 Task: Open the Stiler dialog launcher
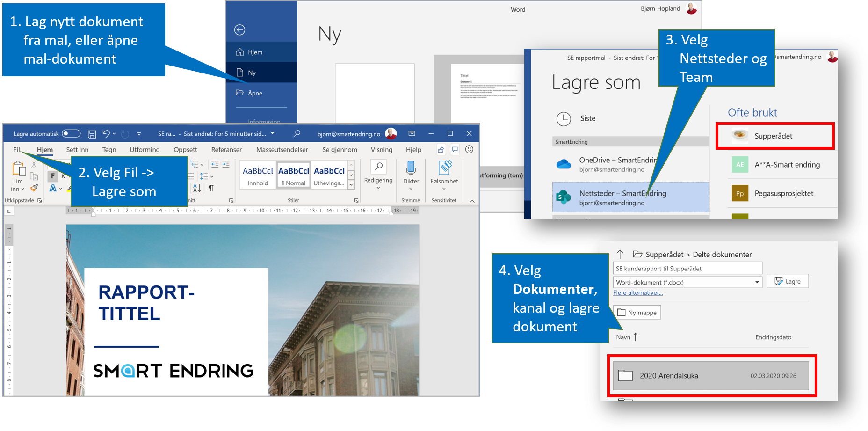click(356, 200)
